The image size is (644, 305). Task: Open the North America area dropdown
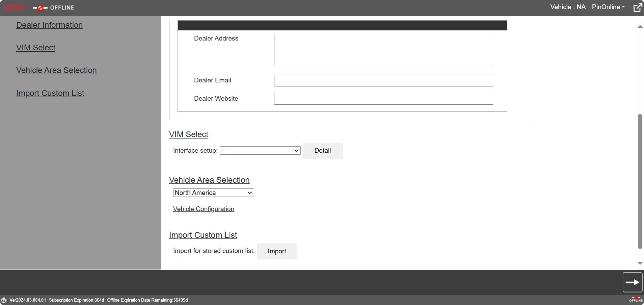click(214, 193)
